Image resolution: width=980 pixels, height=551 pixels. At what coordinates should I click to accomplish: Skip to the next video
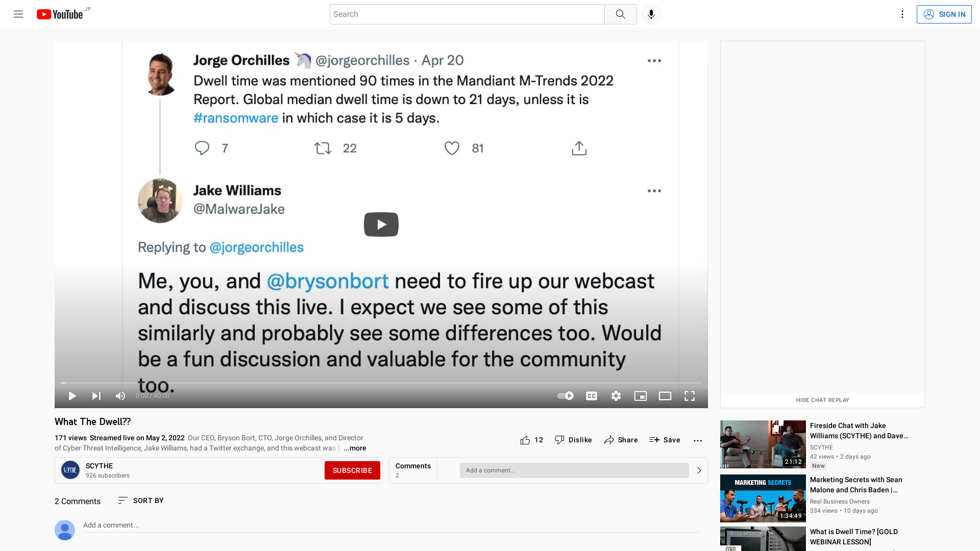(96, 396)
